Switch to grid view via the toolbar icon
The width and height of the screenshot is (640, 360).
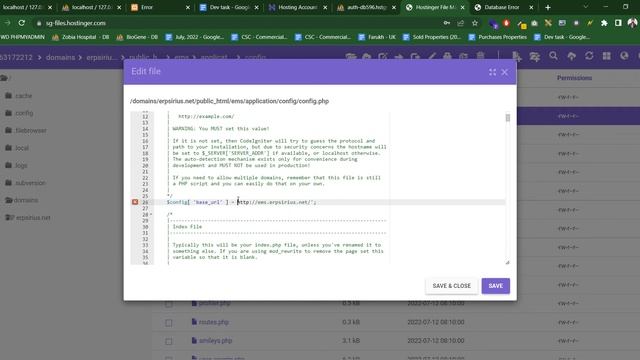pyautogui.click(x=607, y=56)
